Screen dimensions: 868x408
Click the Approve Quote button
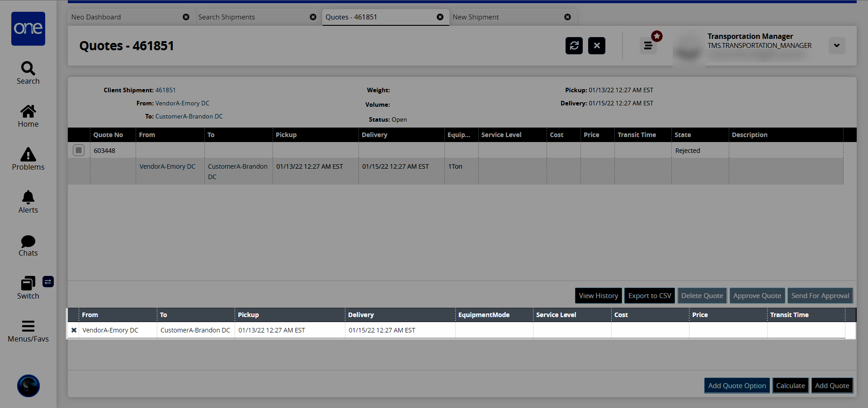pyautogui.click(x=757, y=296)
